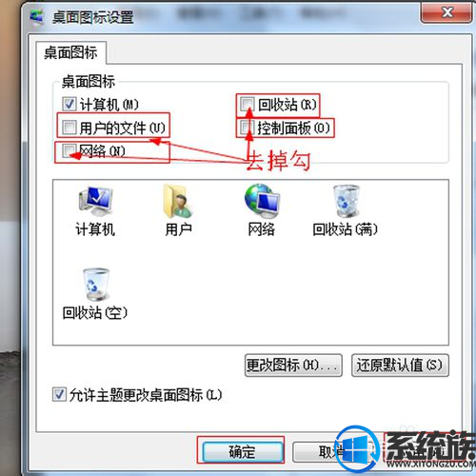Click the 更改图标(H)... button
The height and width of the screenshot is (476, 476).
tap(293, 366)
